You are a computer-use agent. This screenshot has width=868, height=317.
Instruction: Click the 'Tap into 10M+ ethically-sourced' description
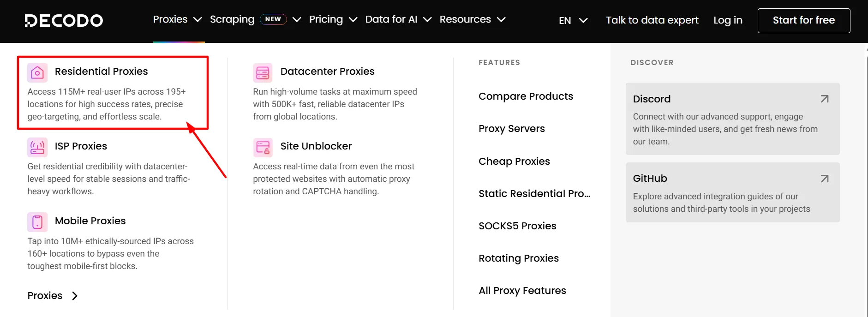pos(110,254)
